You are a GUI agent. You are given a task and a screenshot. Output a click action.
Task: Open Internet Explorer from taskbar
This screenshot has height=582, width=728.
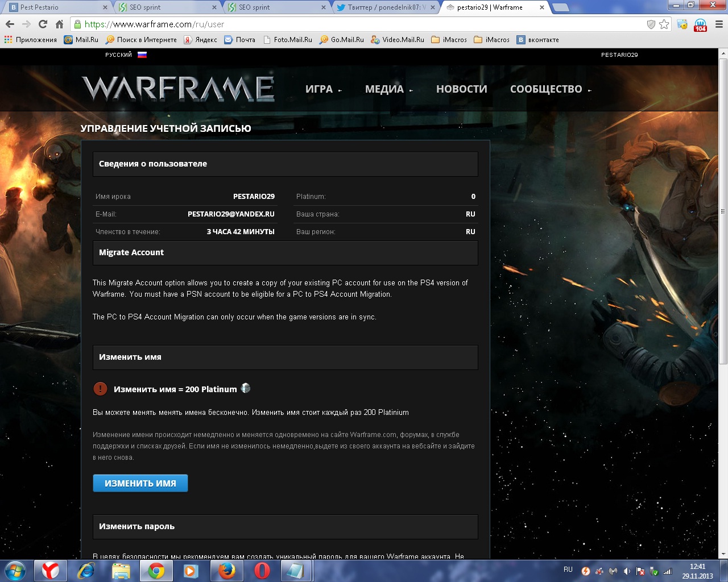pyautogui.click(x=86, y=571)
